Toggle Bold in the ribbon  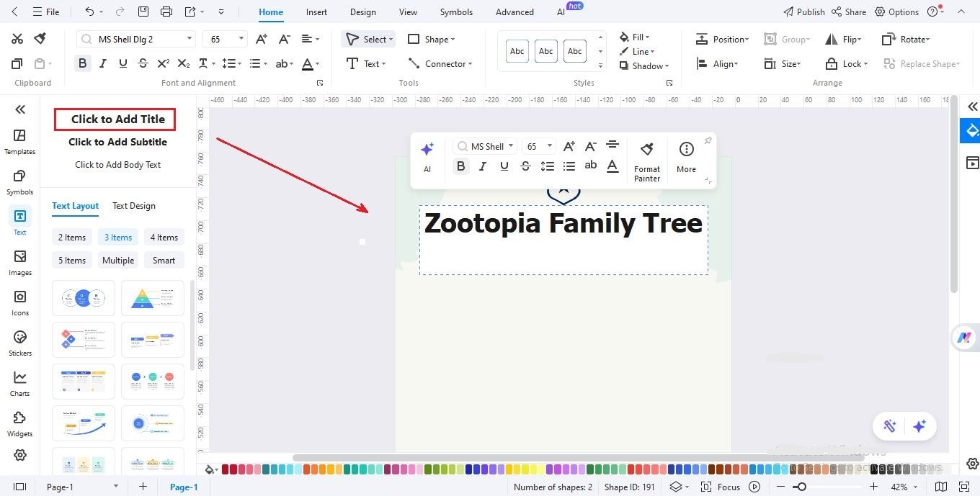point(82,63)
